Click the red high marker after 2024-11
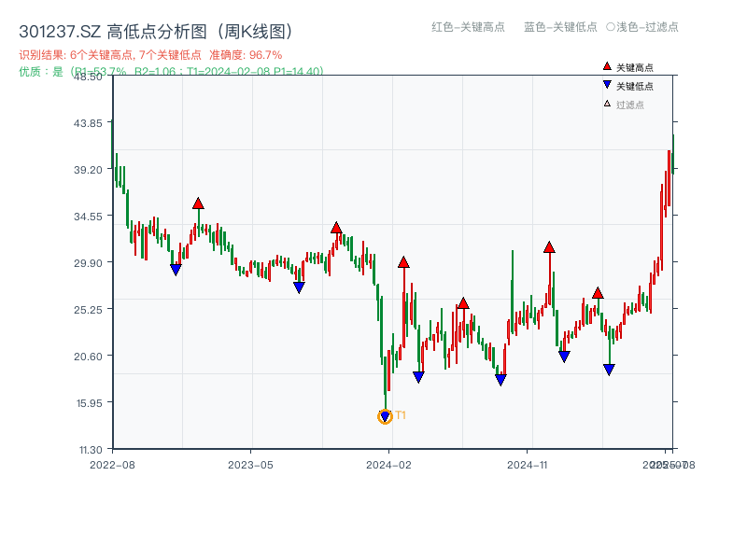The image size is (747, 560). 549,247
